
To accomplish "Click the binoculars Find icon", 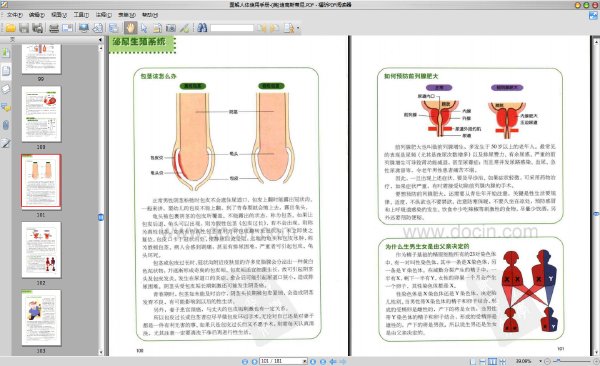I will [x=202, y=28].
